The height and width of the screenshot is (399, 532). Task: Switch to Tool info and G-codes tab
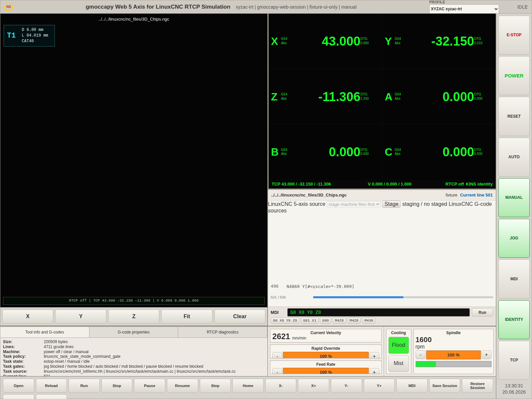click(x=45, y=332)
